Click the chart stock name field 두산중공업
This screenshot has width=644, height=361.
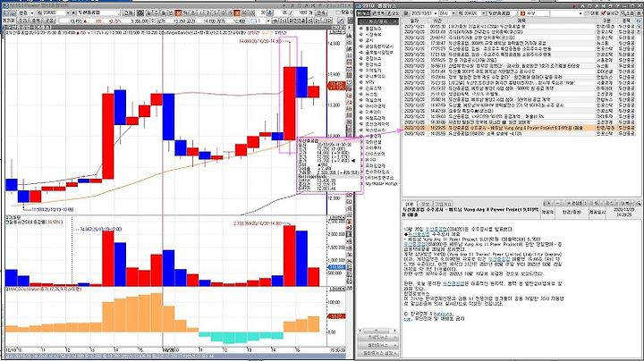click(98, 13)
